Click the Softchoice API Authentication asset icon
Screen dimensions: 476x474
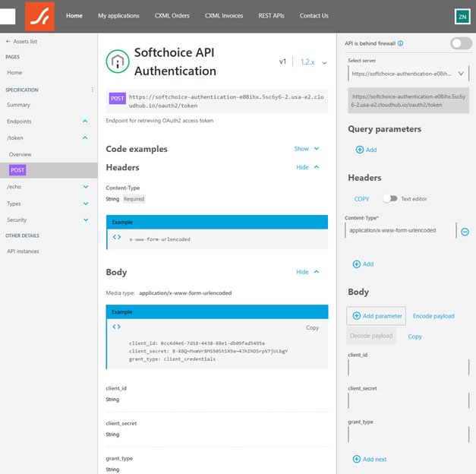pos(118,62)
